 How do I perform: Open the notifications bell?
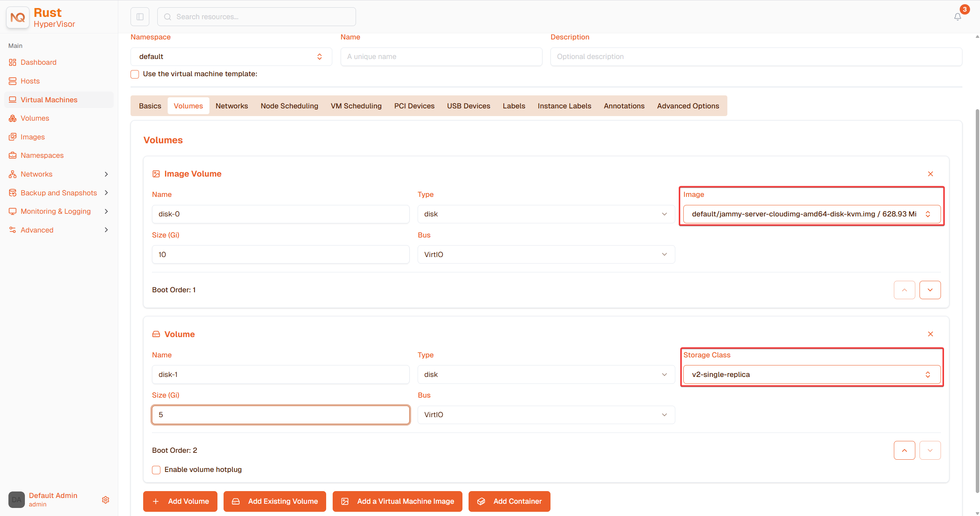point(957,17)
